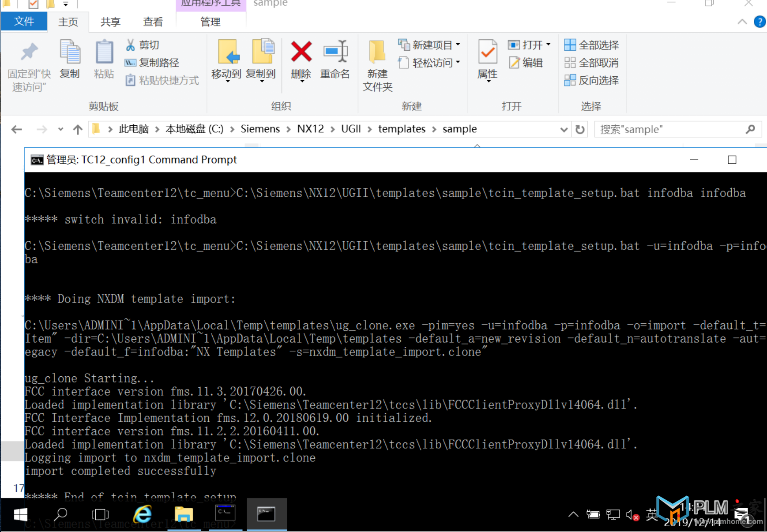The height and width of the screenshot is (532, 767).
Task: Click Paste shortcut option
Action: point(162,80)
